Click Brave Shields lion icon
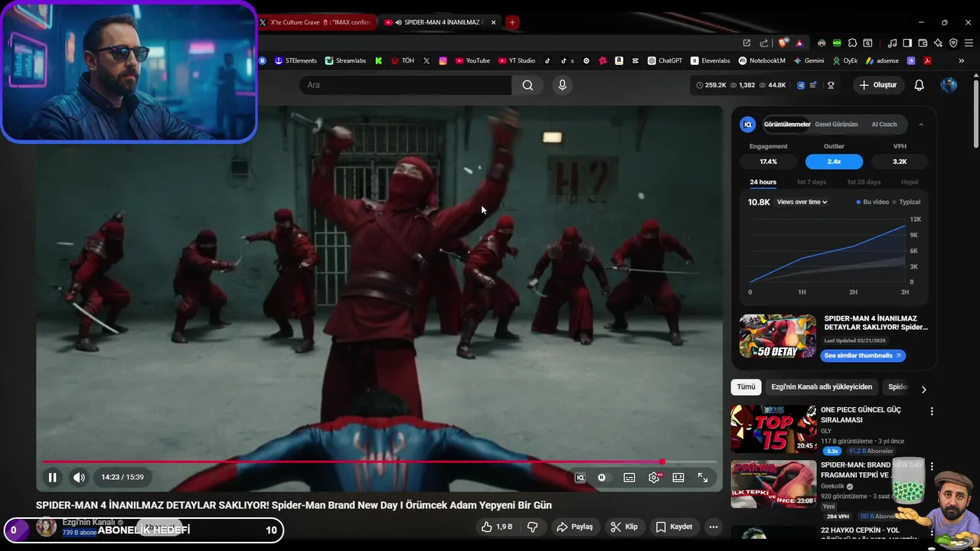The width and height of the screenshot is (980, 551). tap(782, 43)
